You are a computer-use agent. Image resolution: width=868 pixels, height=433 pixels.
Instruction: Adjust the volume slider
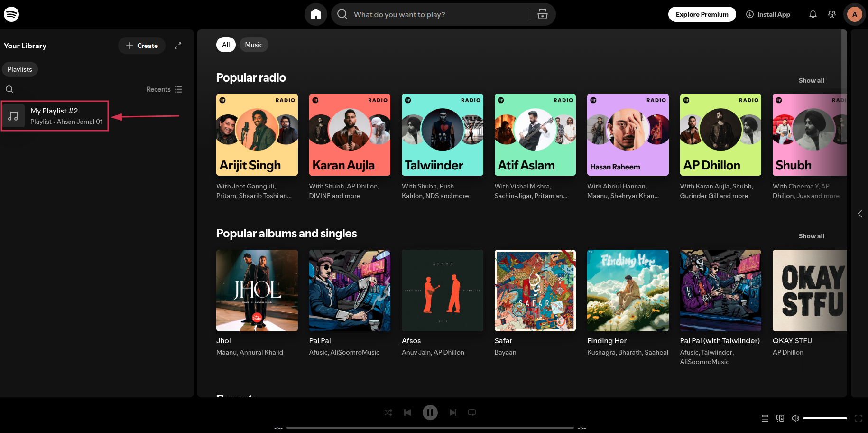point(825,418)
